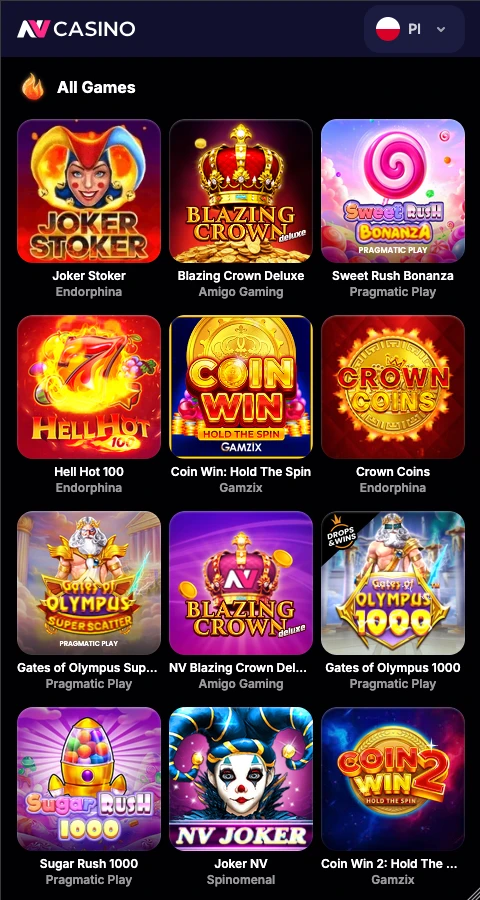Viewport: 480px width, 900px height.
Task: Open the All Games heading
Action: 96,87
